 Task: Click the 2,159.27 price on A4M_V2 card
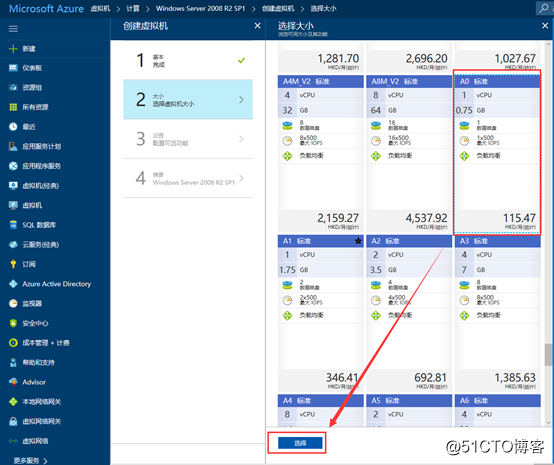(x=338, y=218)
